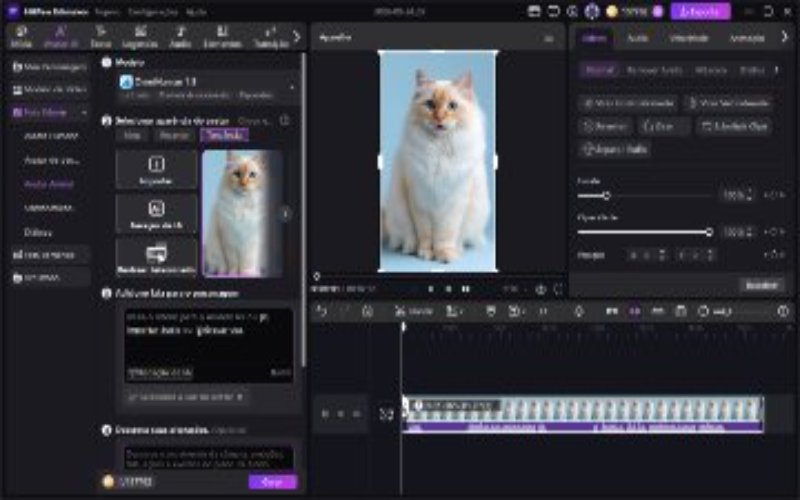800x500 pixels.
Task: Click the Redefinir button
Action: point(762,285)
